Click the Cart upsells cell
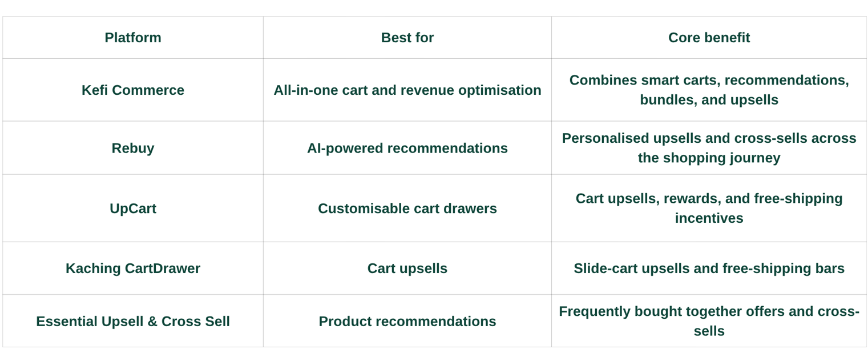Screen dimensions: 868x357 tap(407, 268)
